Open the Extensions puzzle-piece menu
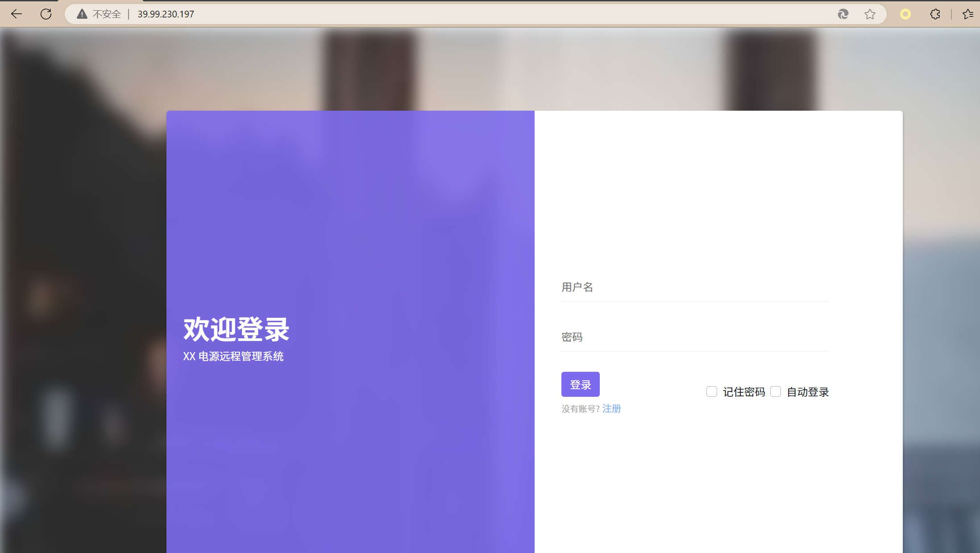The width and height of the screenshot is (980, 553). [x=935, y=14]
